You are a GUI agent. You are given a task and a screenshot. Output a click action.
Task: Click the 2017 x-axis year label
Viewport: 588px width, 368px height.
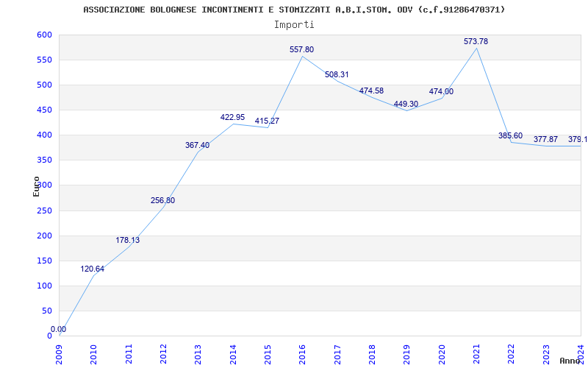(x=337, y=354)
